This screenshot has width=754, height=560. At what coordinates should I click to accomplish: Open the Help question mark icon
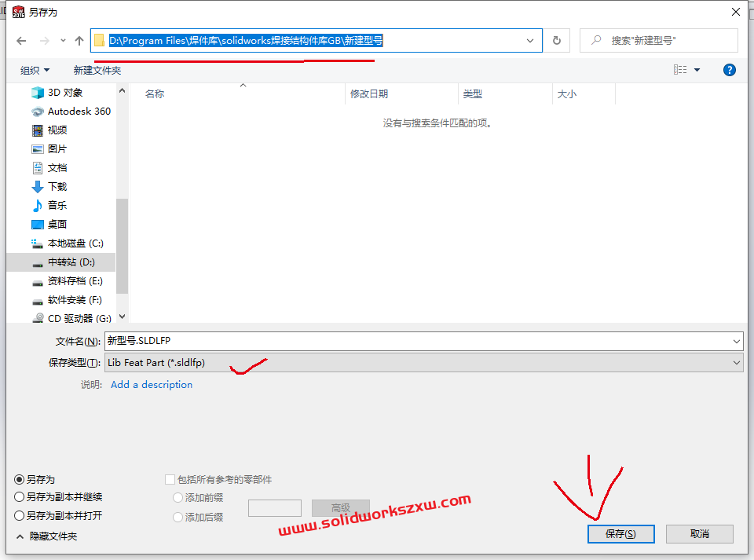click(x=730, y=69)
